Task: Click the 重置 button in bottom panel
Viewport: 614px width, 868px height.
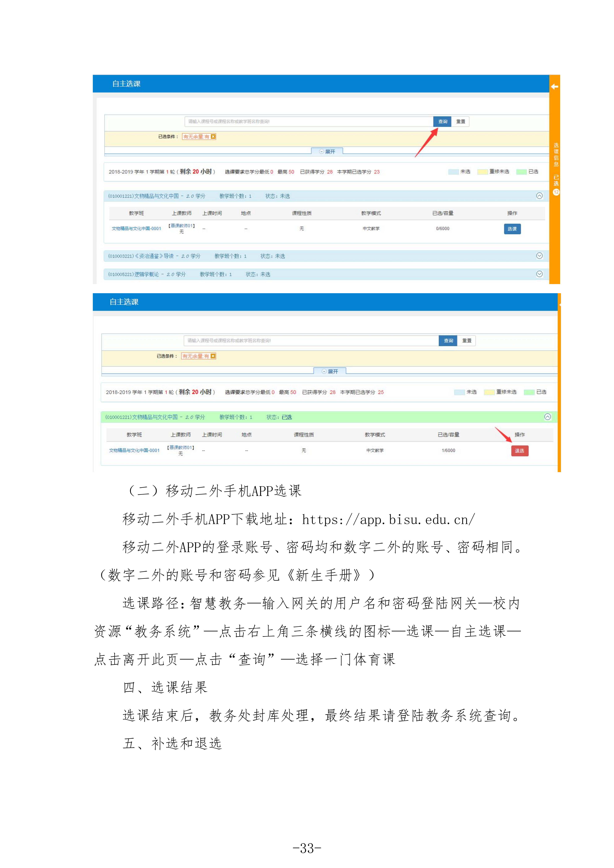Action: click(x=467, y=341)
